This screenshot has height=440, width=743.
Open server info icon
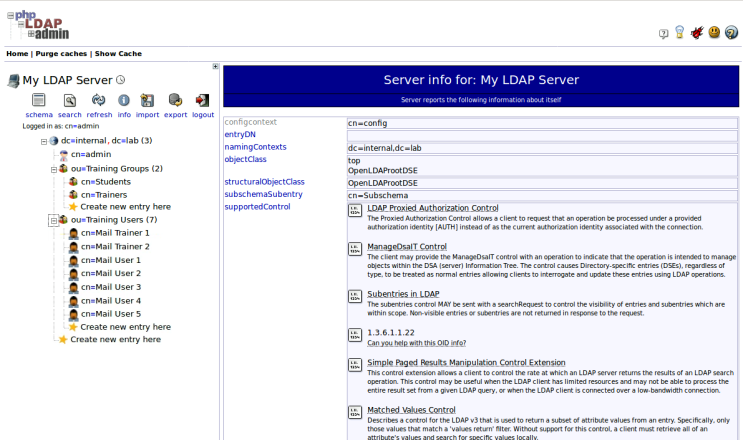pos(124,100)
